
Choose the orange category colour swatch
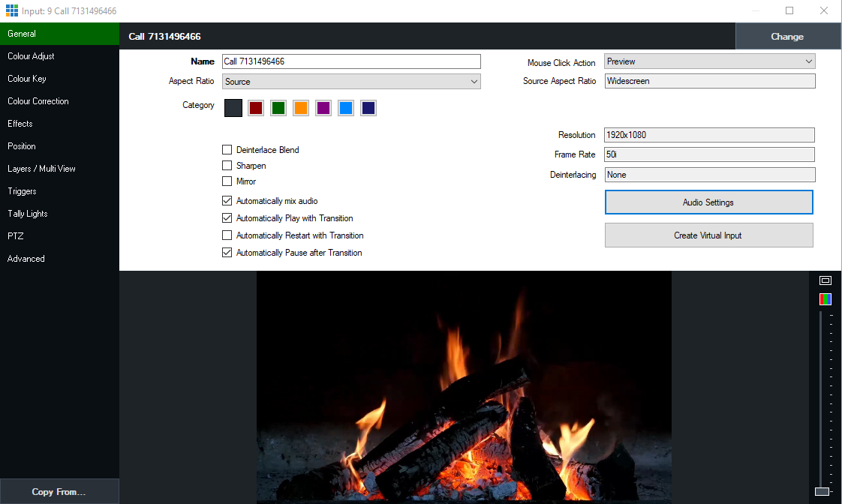click(x=301, y=108)
